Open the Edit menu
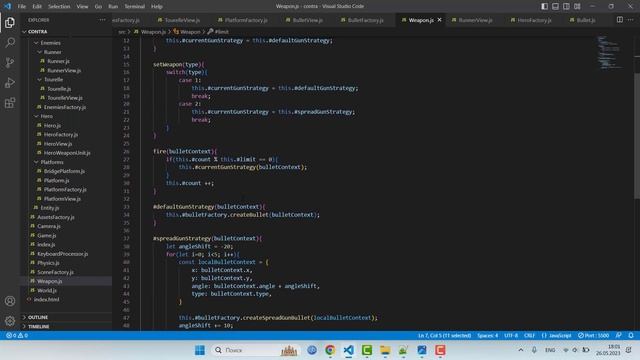640x360 pixels. tap(37, 6)
